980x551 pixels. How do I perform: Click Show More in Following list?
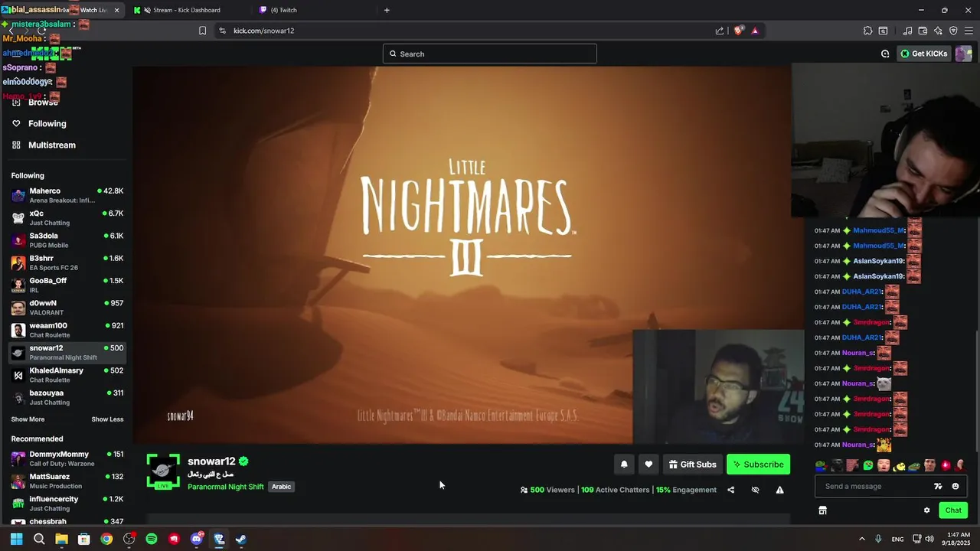[28, 419]
